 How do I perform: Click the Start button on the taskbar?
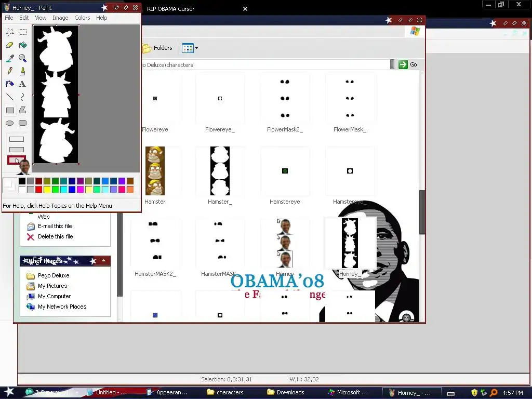(x=9, y=392)
